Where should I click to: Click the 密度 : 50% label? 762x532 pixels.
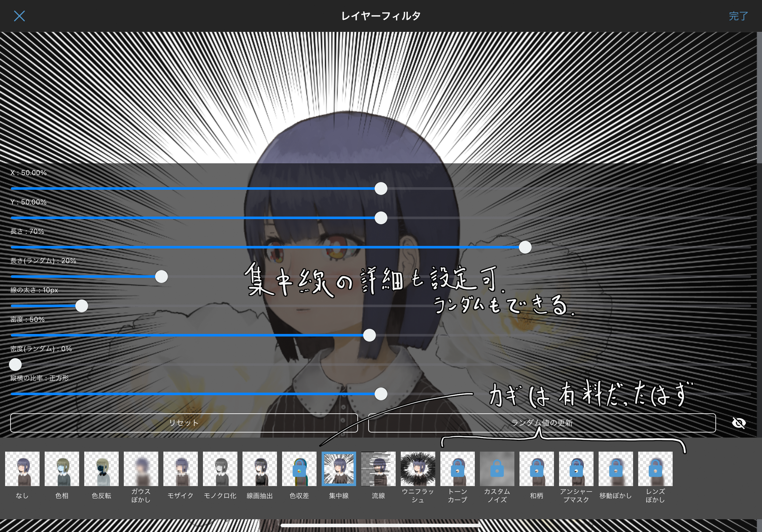pos(27,319)
